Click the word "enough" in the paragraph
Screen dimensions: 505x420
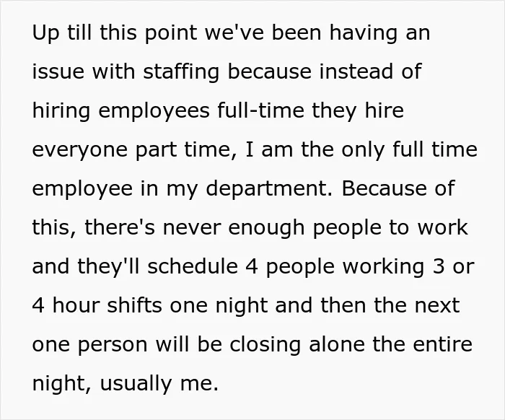coord(266,228)
